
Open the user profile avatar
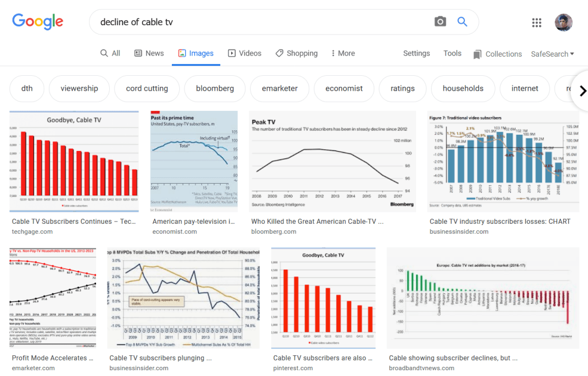563,22
